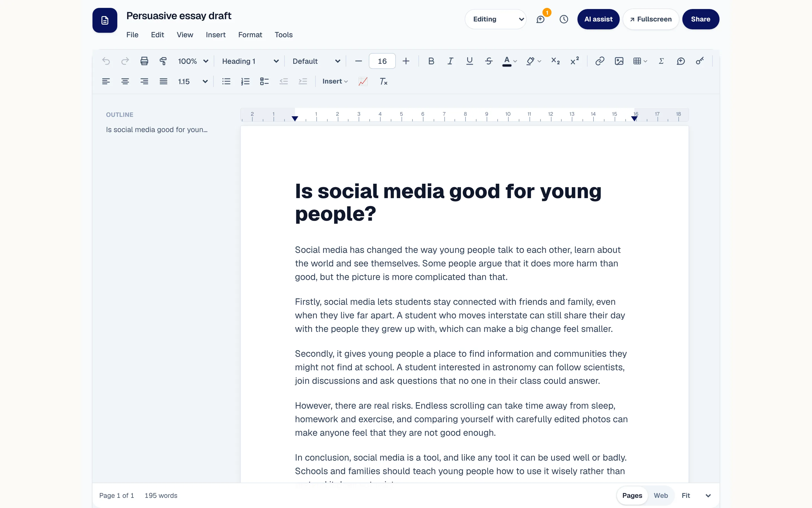Screen dimensions: 812x508
Task: Increase font size with plus button
Action: point(406,61)
